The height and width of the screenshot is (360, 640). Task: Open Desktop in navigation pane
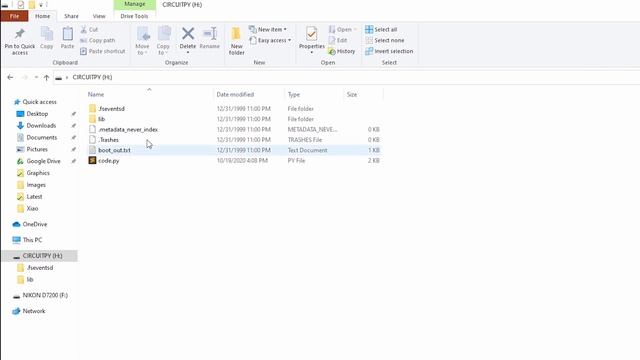[x=37, y=114]
